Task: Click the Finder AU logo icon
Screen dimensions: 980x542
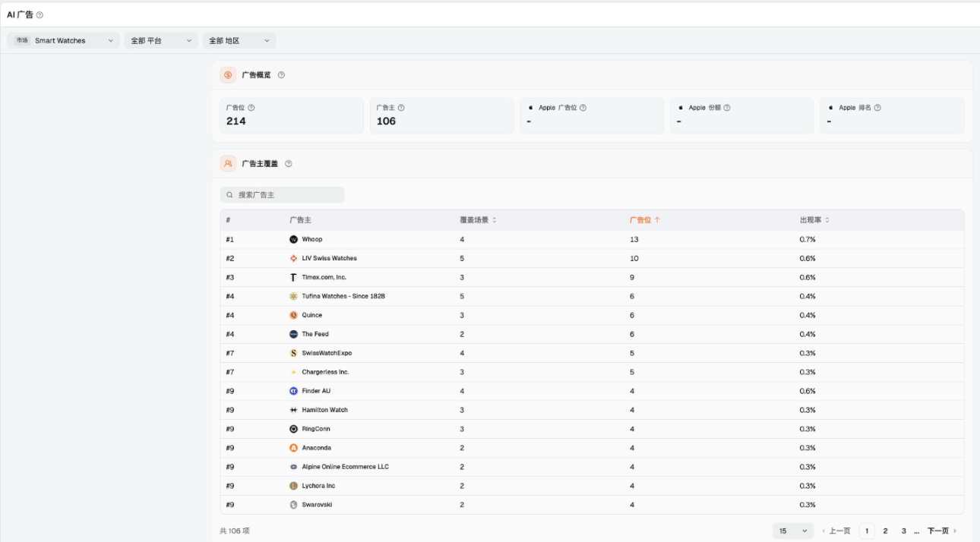Action: (x=293, y=391)
